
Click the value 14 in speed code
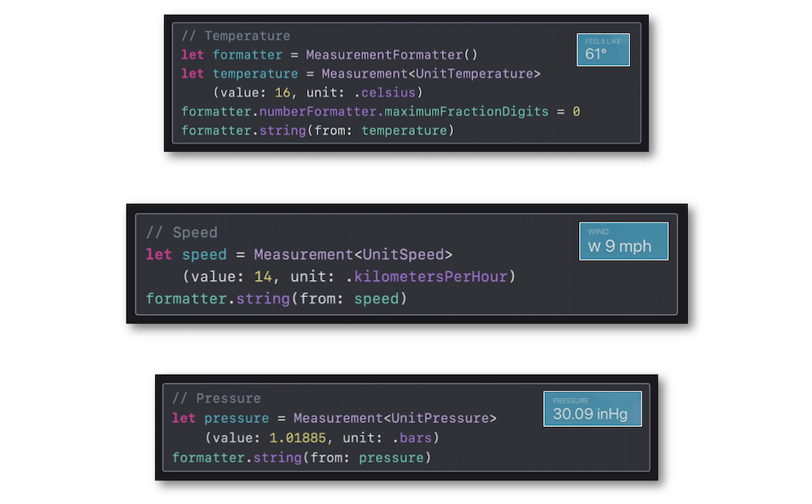(x=263, y=277)
